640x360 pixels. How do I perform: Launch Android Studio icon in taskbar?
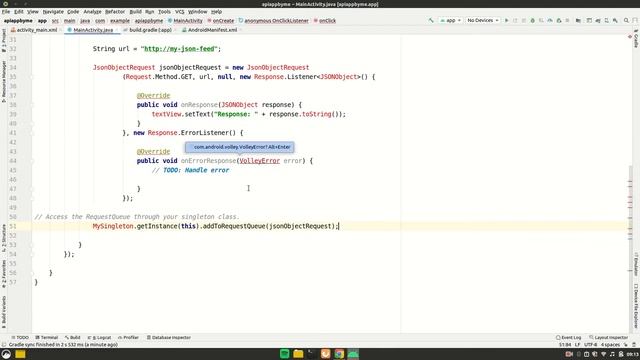[353, 354]
